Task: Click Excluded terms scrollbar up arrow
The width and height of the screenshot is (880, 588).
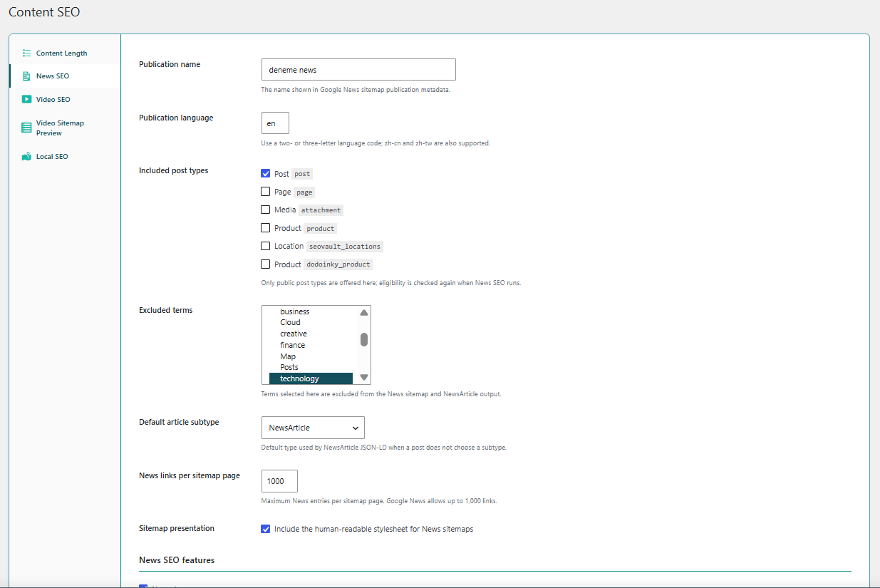Action: coord(364,312)
